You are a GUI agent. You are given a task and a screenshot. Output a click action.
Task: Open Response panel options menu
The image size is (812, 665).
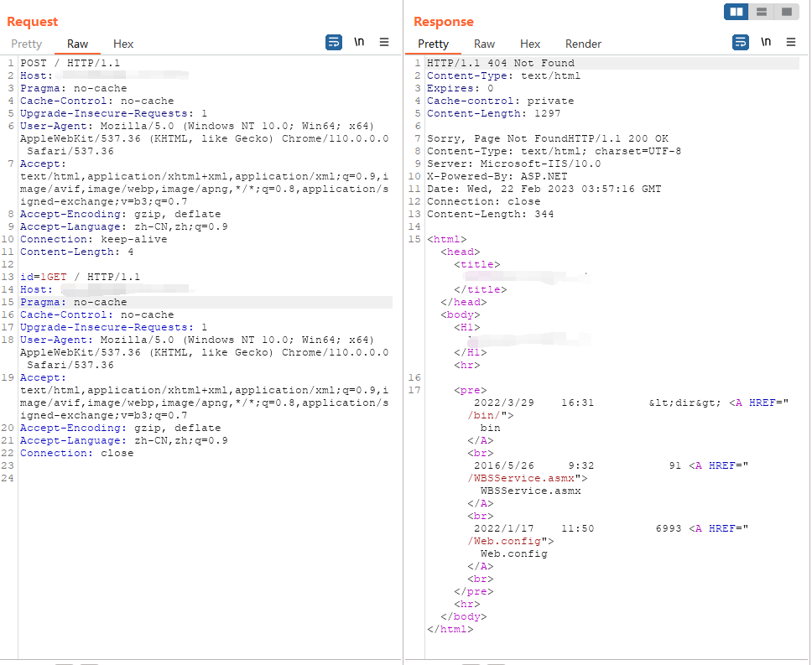pyautogui.click(x=791, y=42)
